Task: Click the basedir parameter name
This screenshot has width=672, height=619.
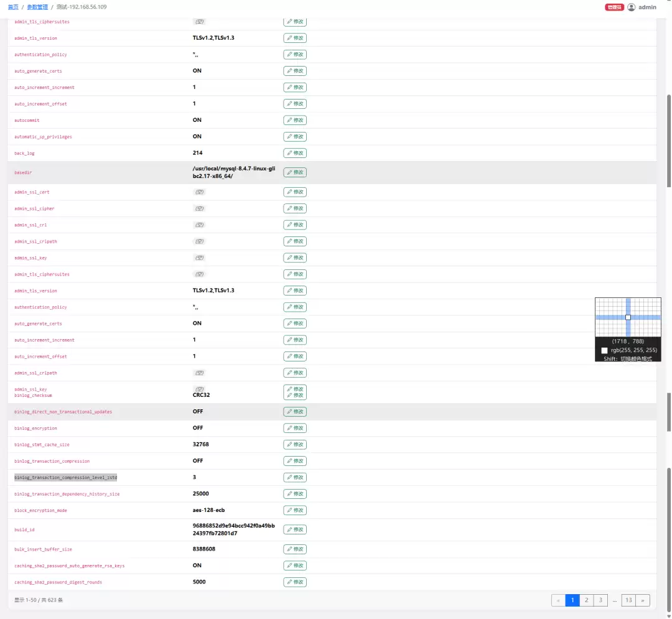Action: pyautogui.click(x=23, y=172)
